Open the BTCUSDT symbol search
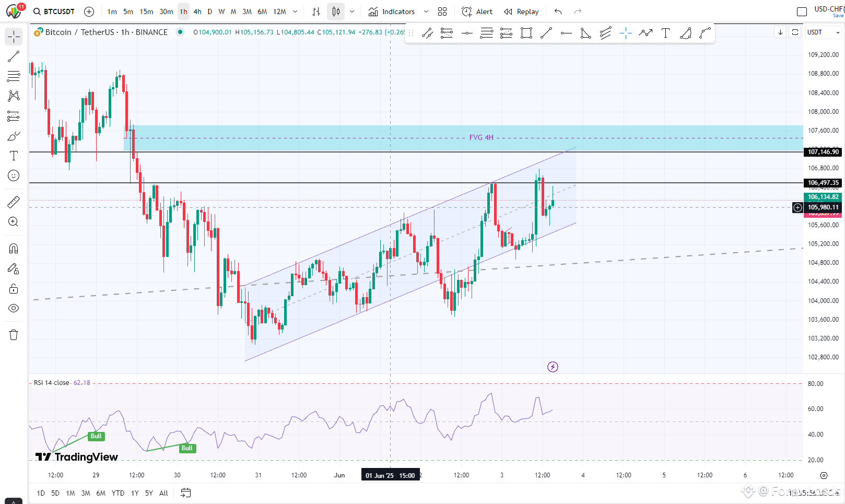 pos(54,11)
